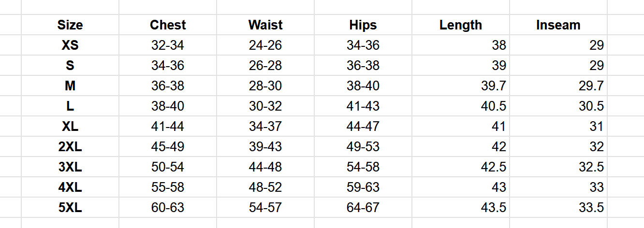Click the XL chest cell 41-44

(x=168, y=127)
